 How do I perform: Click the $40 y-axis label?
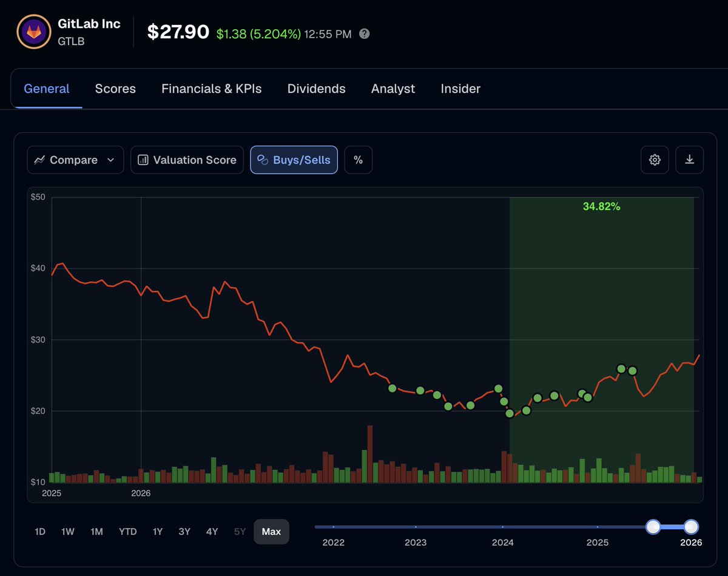click(39, 268)
